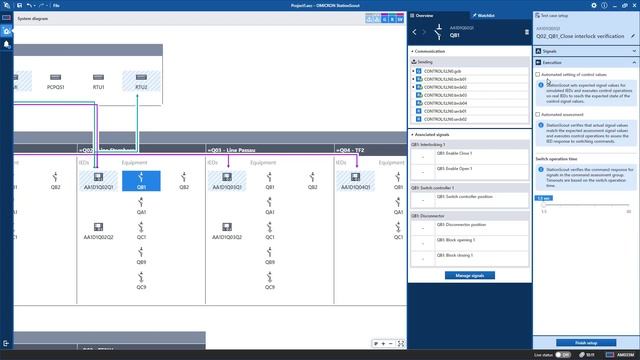This screenshot has height=360, width=640.
Task: Click back arrow in Overview header
Action: tap(414, 31)
